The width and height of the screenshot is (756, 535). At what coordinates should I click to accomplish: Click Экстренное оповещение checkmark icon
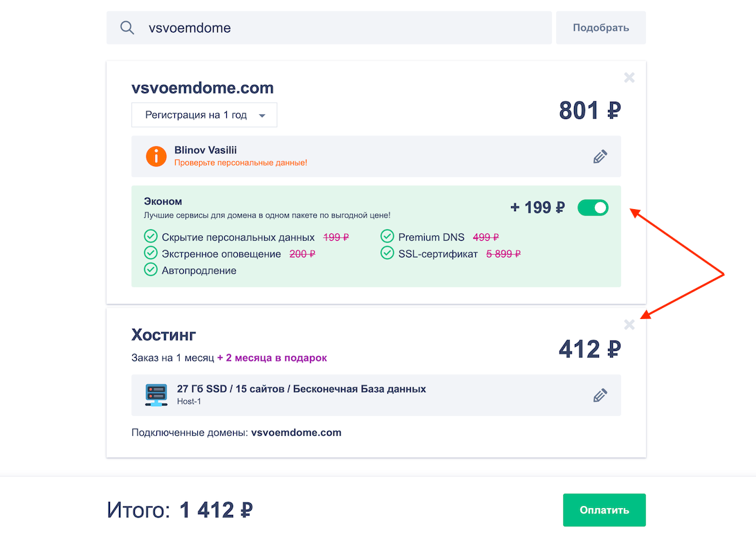point(151,253)
